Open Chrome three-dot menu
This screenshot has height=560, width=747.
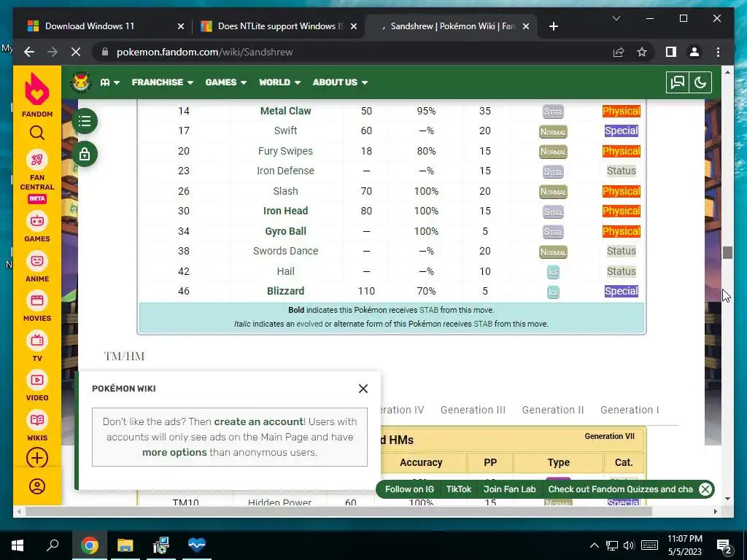(x=718, y=52)
